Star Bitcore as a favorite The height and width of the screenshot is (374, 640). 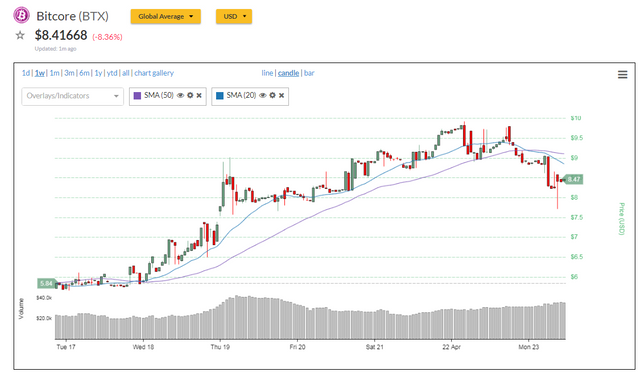pyautogui.click(x=20, y=36)
